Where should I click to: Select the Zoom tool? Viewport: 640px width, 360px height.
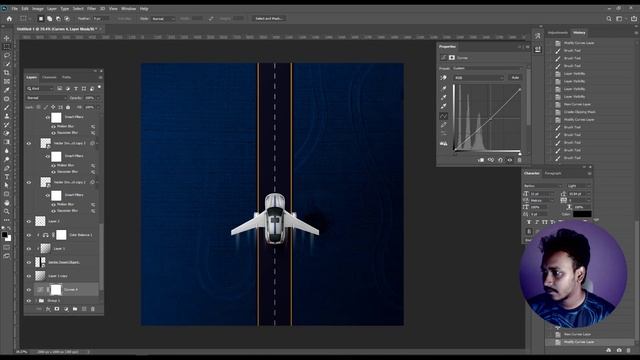7,211
